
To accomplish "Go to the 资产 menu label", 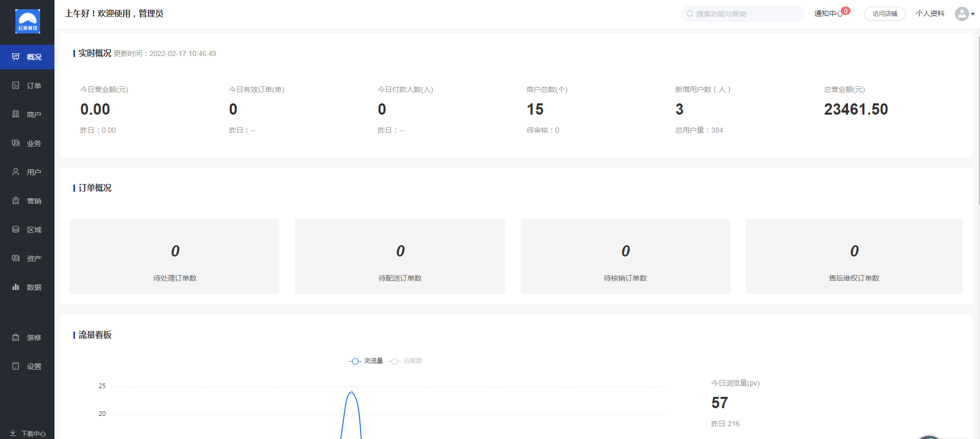I will click(x=34, y=259).
